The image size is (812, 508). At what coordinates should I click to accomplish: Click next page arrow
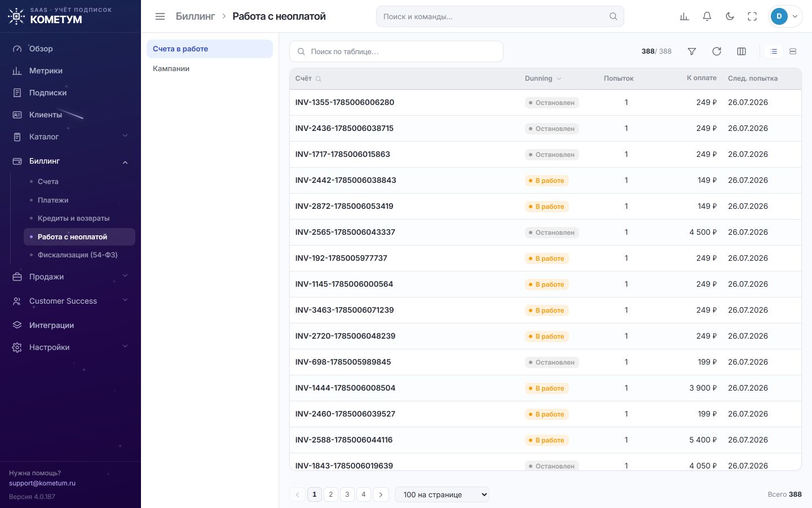pyautogui.click(x=381, y=494)
